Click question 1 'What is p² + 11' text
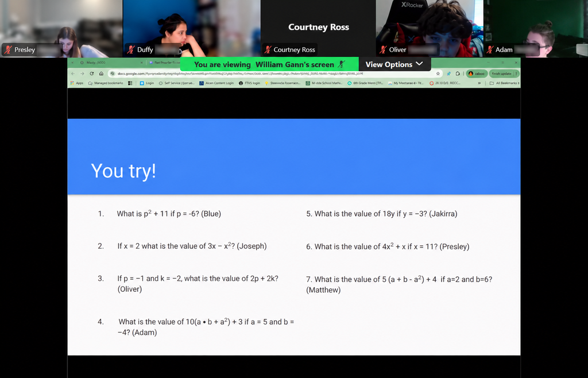Image resolution: width=588 pixels, height=378 pixels. click(x=169, y=213)
